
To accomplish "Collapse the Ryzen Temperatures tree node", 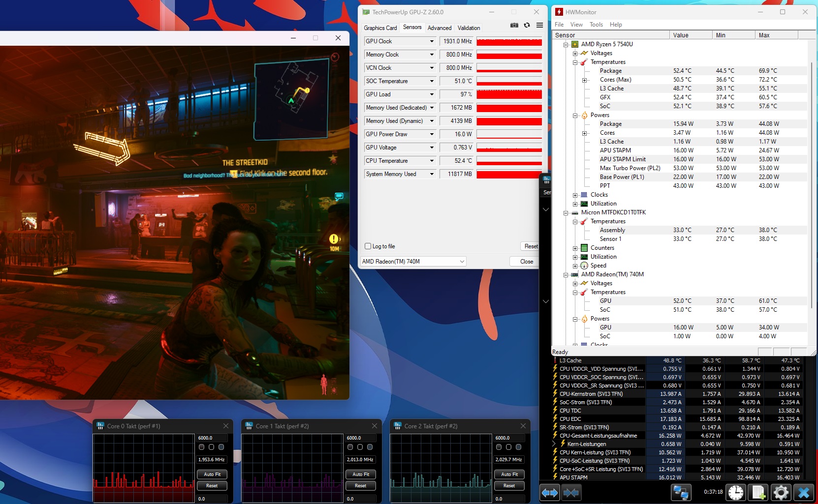I will [575, 62].
